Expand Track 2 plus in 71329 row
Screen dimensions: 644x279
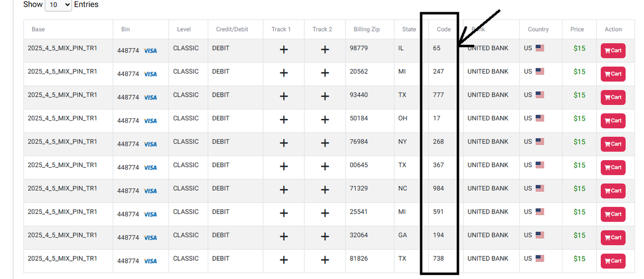click(x=325, y=190)
